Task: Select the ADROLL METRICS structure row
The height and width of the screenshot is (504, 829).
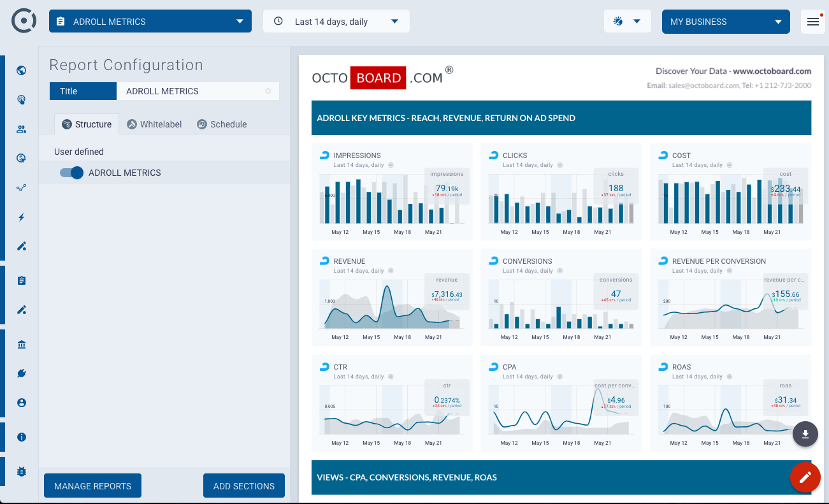Action: pos(164,173)
